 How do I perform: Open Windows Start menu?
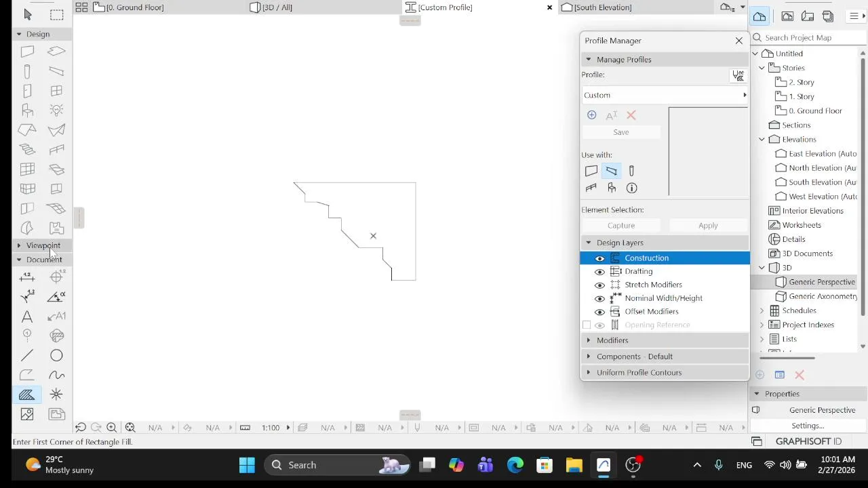(247, 465)
